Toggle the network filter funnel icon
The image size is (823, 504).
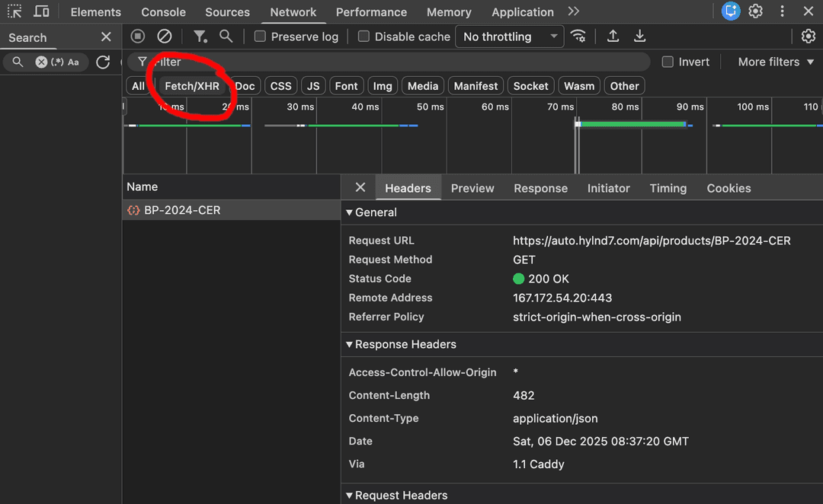point(200,37)
